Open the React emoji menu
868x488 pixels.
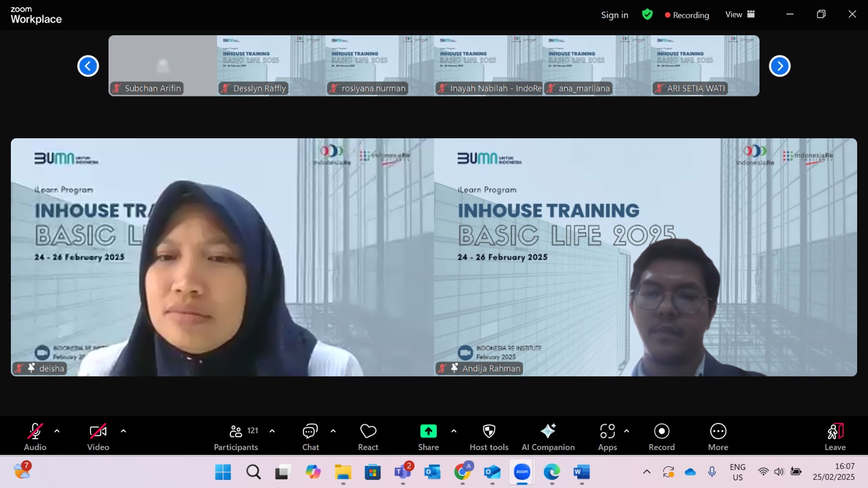pyautogui.click(x=368, y=436)
